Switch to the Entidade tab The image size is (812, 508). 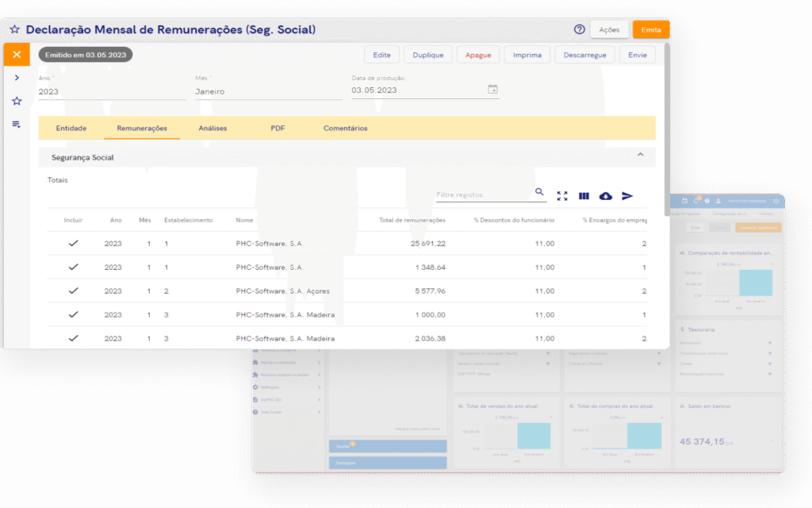click(71, 128)
